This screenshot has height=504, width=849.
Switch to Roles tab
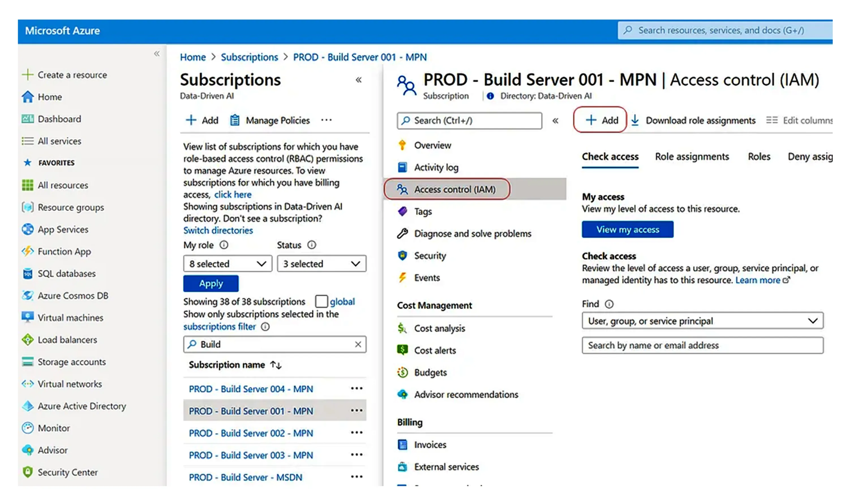pyautogui.click(x=759, y=156)
